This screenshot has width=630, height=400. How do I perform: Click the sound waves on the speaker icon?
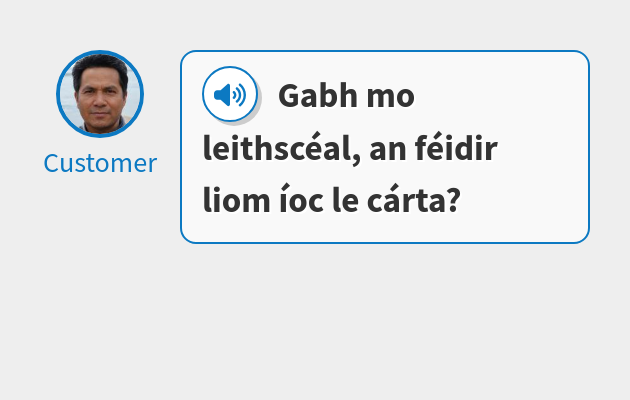click(x=239, y=95)
